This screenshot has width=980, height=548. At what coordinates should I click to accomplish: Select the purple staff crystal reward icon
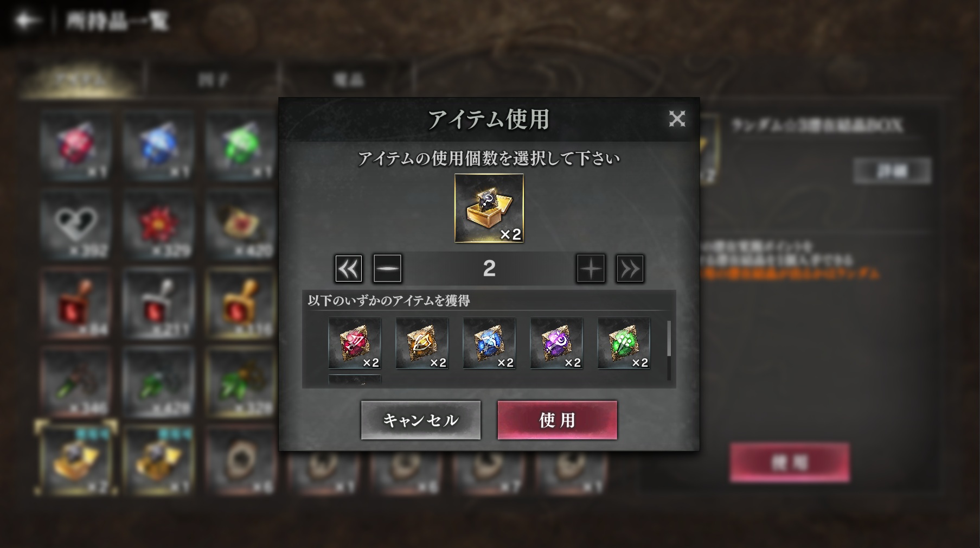point(556,343)
